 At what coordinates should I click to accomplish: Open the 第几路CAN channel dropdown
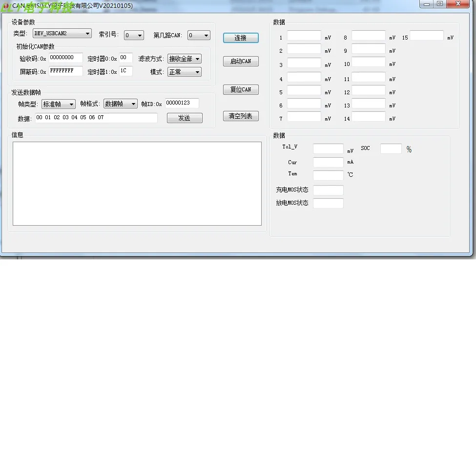[199, 35]
